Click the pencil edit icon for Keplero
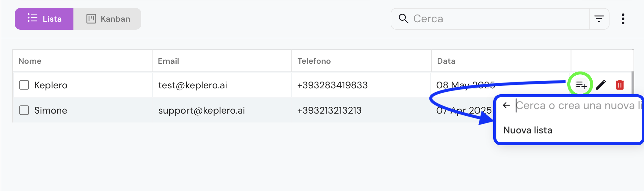 pos(601,85)
